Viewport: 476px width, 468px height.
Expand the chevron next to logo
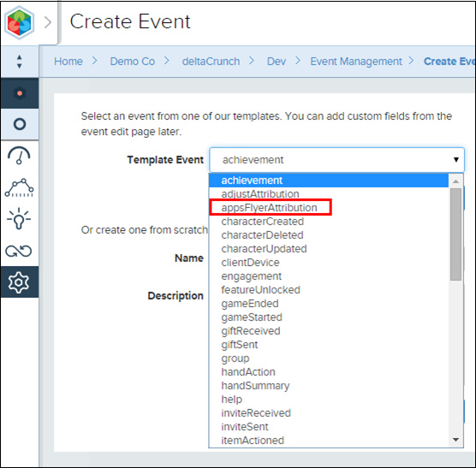click(48, 22)
